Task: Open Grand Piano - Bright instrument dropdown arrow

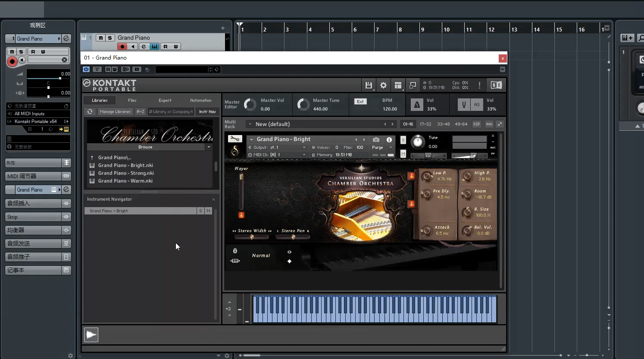Action: 251,139
